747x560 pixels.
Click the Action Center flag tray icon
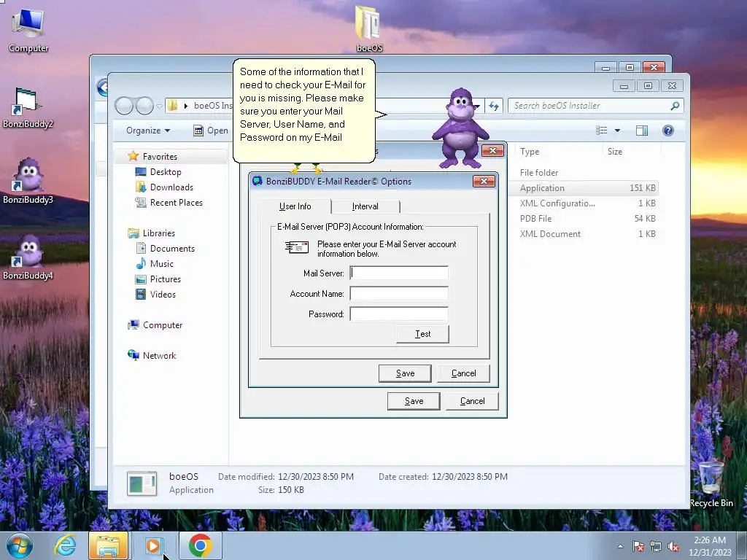(x=638, y=546)
